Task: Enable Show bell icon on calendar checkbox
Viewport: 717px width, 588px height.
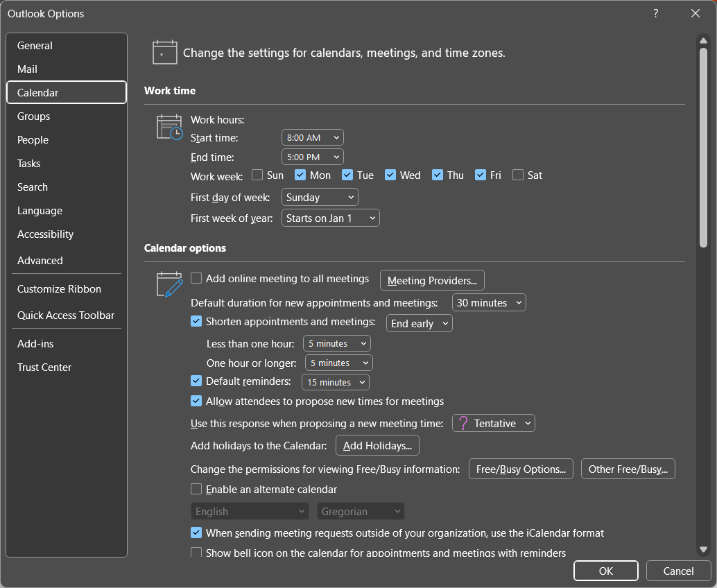Action: click(x=196, y=553)
